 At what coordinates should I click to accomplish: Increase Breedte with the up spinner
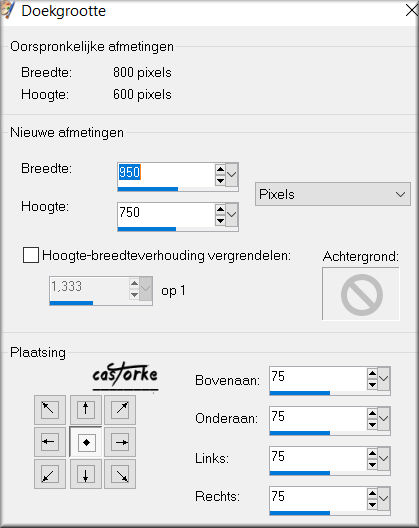tap(220, 169)
